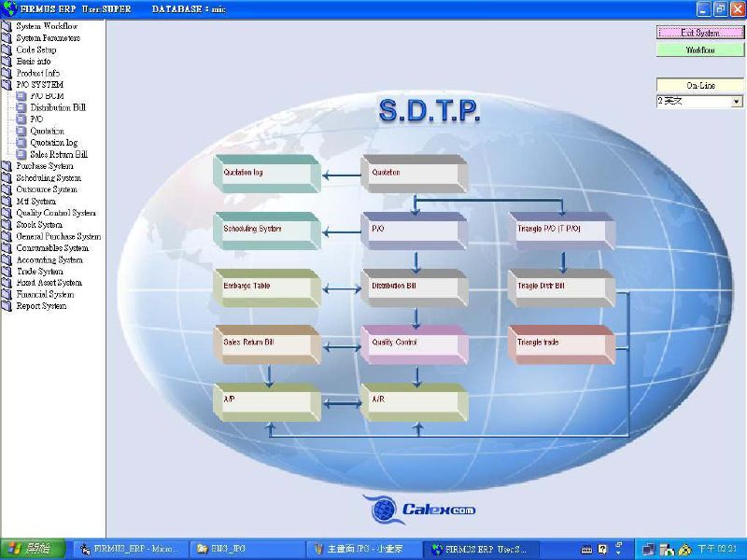747x560 pixels.
Task: Open the Quality Control workflow box
Action: pyautogui.click(x=415, y=344)
